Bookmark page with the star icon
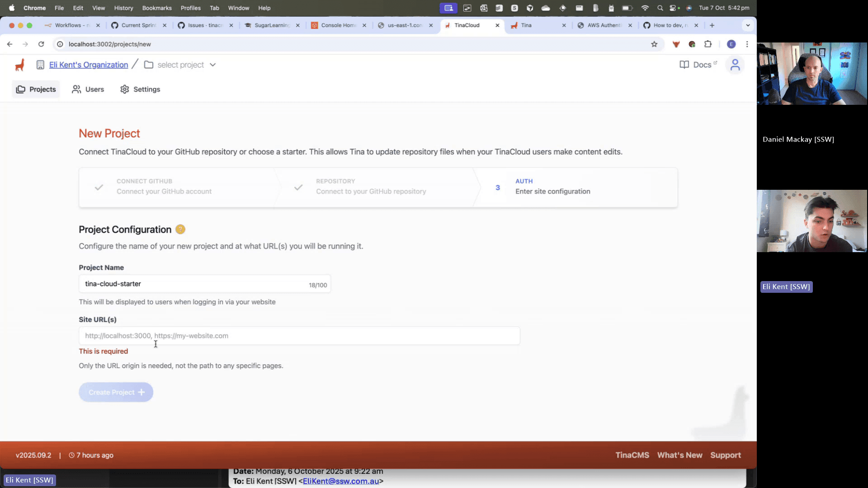The image size is (868, 488). (654, 44)
